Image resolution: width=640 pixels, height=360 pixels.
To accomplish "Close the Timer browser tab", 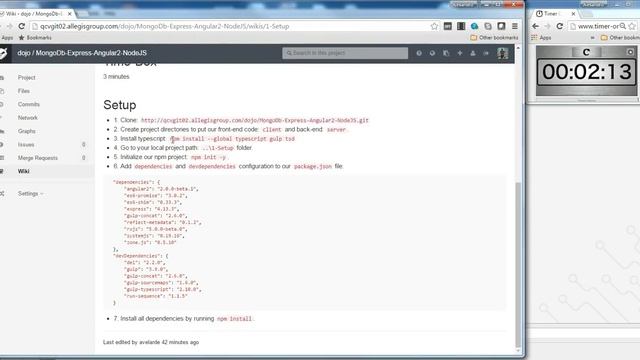I will [x=573, y=13].
